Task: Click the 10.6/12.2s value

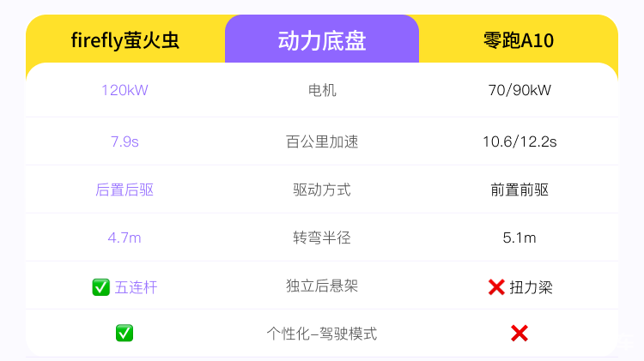Action: point(519,141)
